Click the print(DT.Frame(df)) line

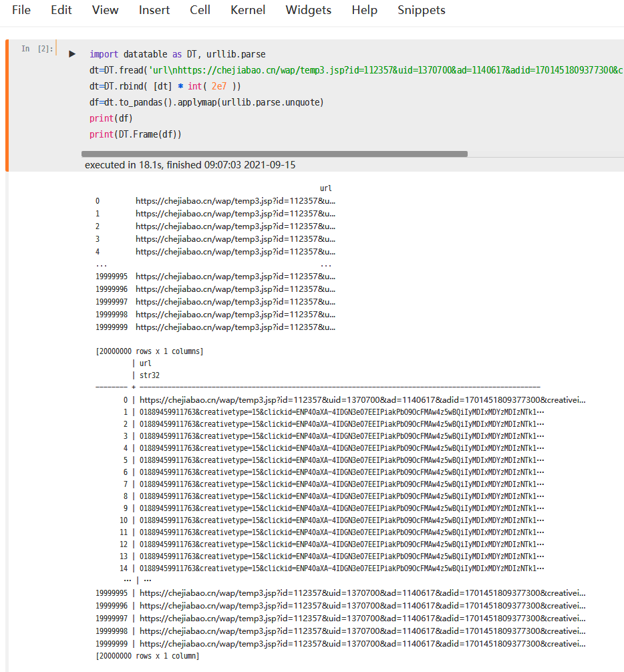(x=136, y=134)
